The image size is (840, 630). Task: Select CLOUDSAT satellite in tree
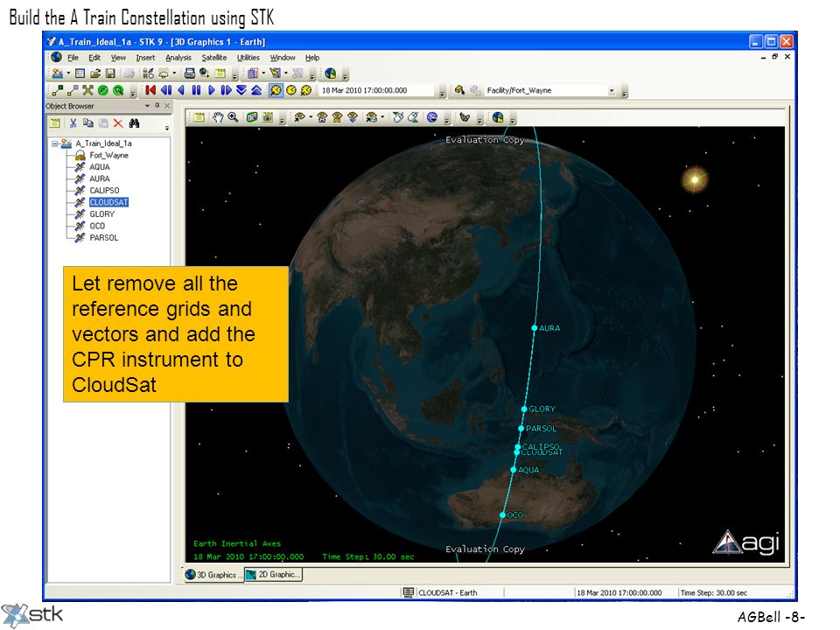click(x=108, y=202)
